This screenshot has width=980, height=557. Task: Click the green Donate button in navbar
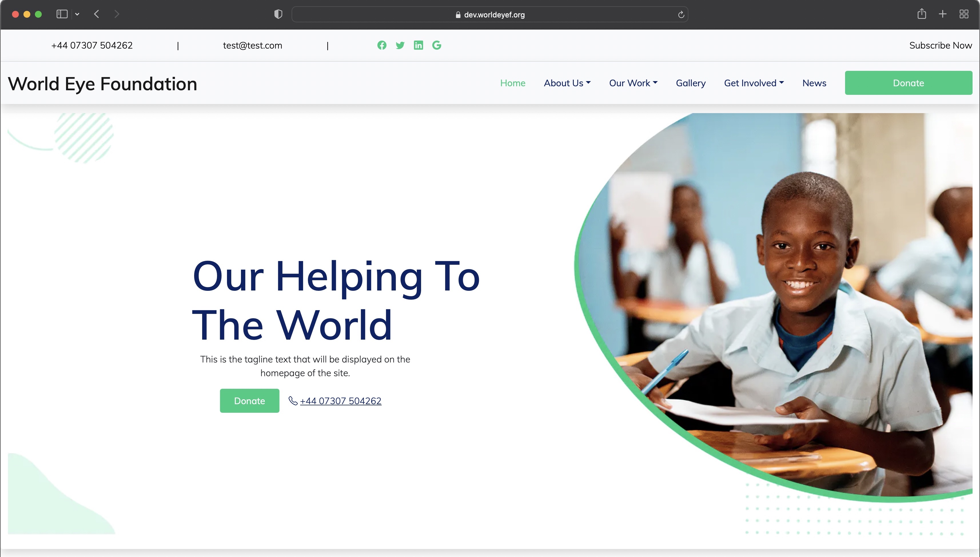908,83
